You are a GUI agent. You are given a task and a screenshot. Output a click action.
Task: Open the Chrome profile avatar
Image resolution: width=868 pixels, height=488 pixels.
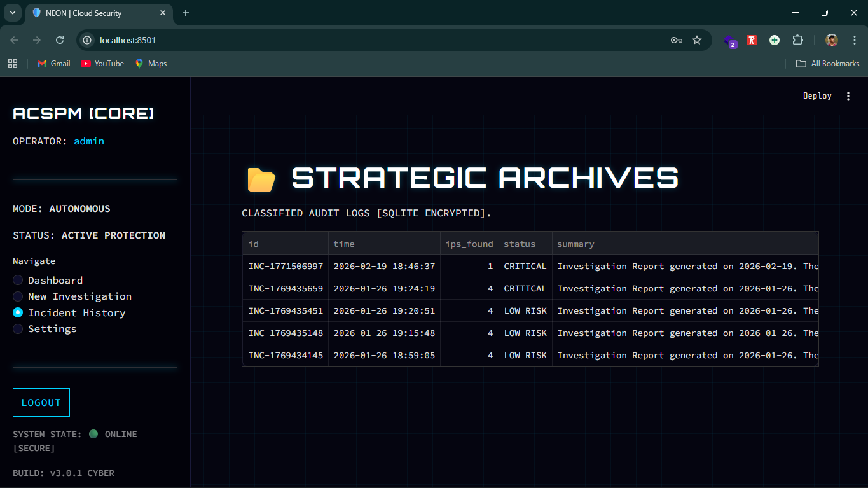click(x=831, y=39)
